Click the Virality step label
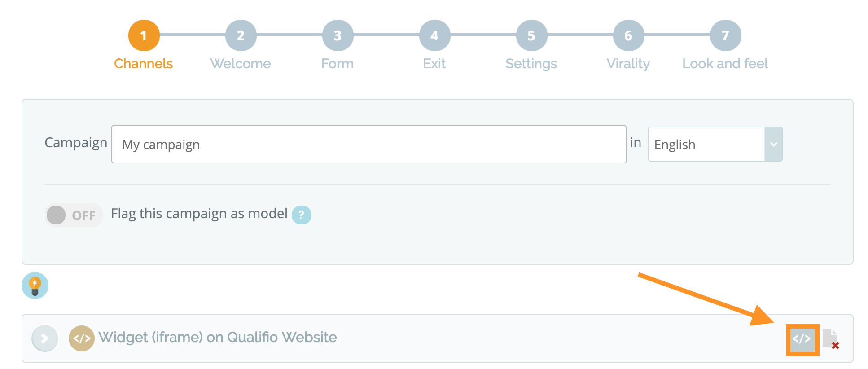This screenshot has width=868, height=369. click(x=628, y=64)
